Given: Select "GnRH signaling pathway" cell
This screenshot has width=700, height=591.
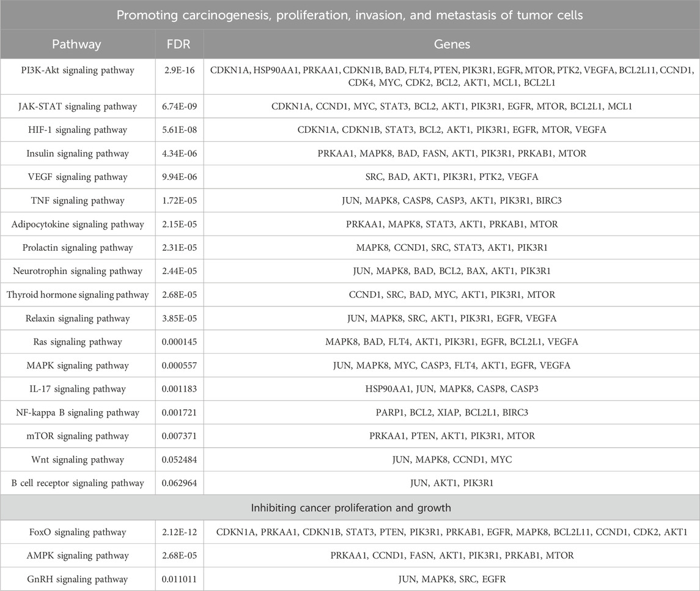Looking at the screenshot, I should click(x=78, y=579).
